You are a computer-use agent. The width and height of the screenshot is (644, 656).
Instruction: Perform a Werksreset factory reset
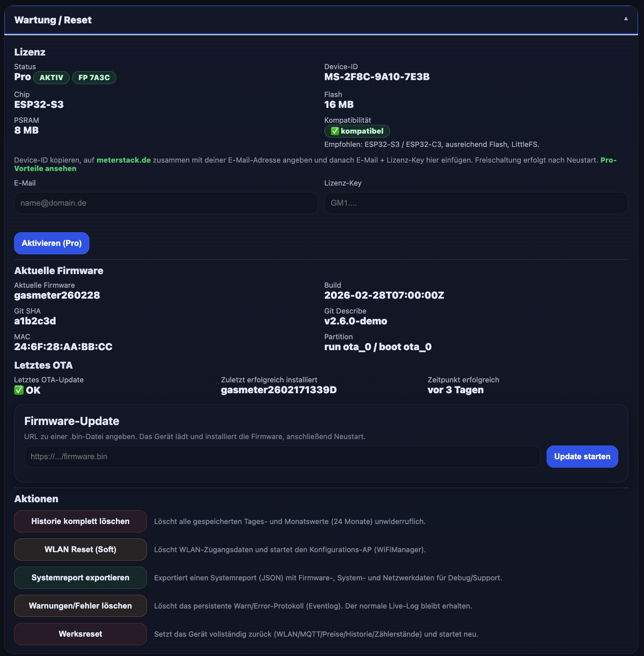click(x=80, y=634)
